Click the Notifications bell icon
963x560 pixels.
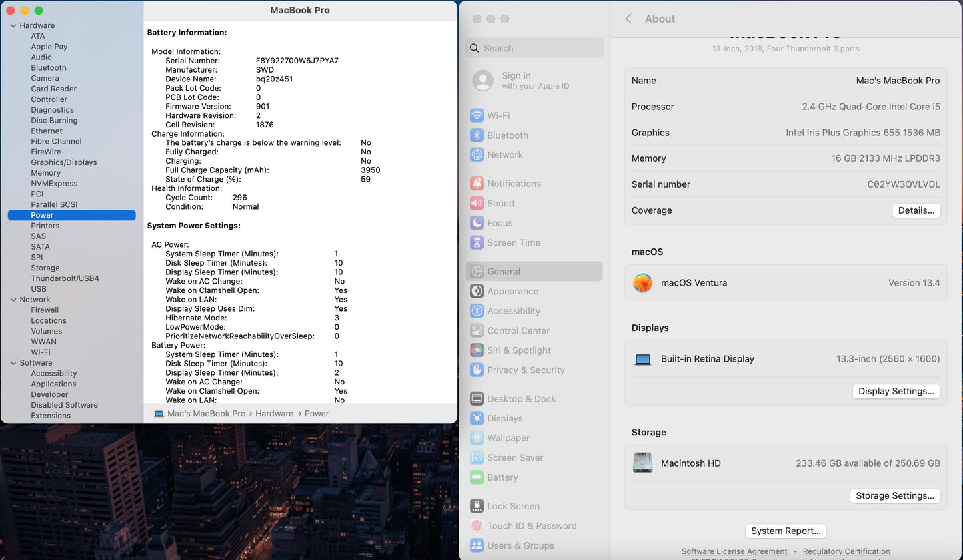477,184
